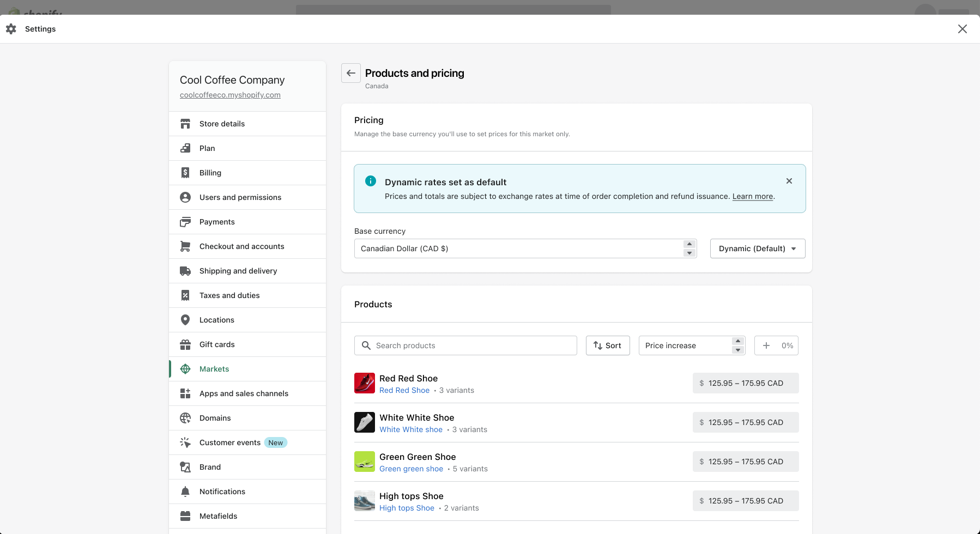The image size is (980, 534).
Task: Follow the Learn more link in the banner
Action: click(752, 197)
